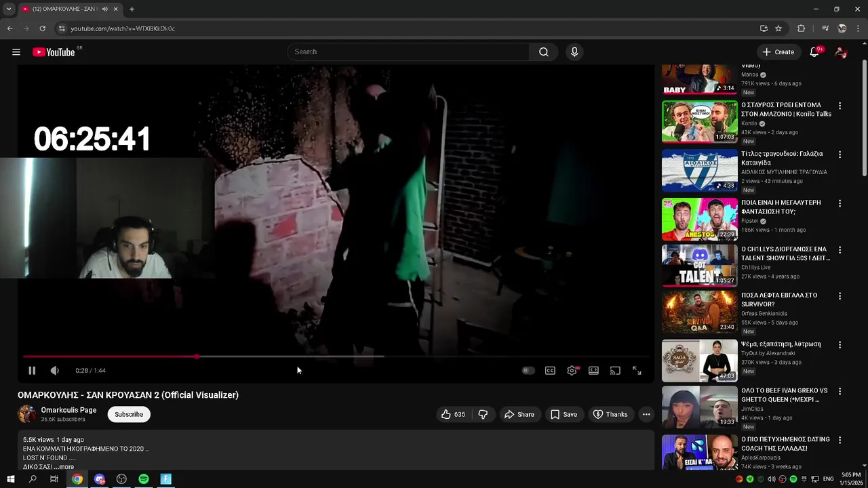
Task: Go to YouTube home via the logo
Action: coord(54,52)
